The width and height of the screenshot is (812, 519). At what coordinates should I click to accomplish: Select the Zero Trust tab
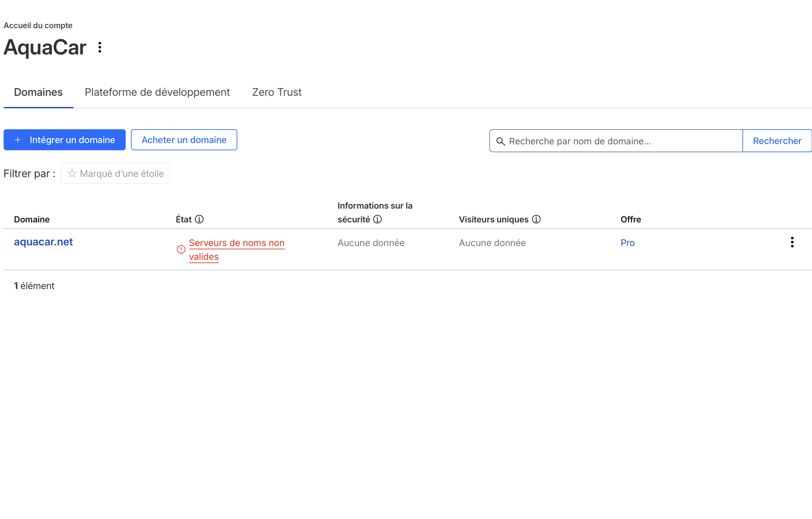(x=276, y=92)
